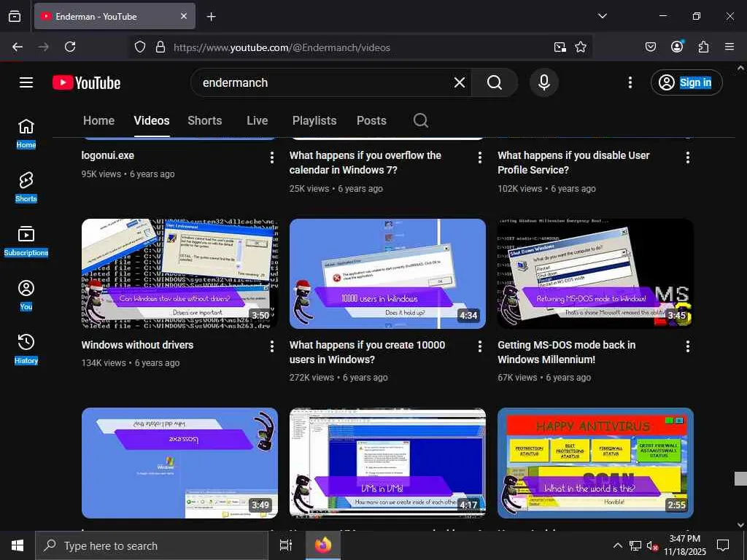Open the Firefox application menu

click(729, 47)
